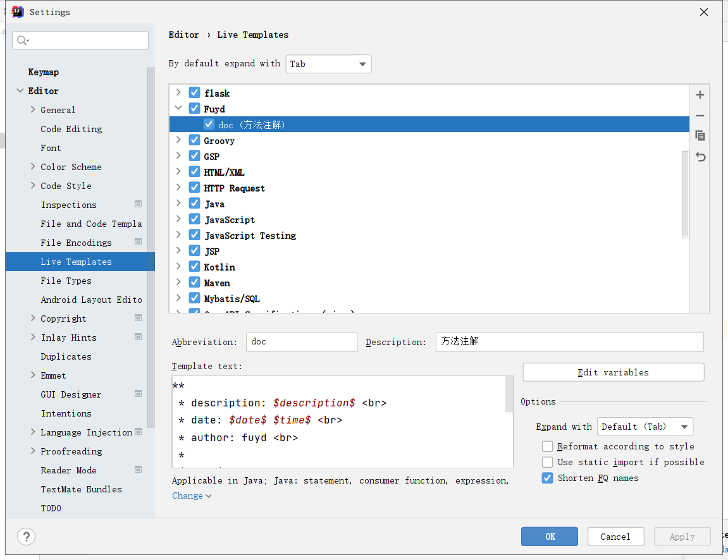Disable the doc template checkbox
728x560 pixels.
209,125
